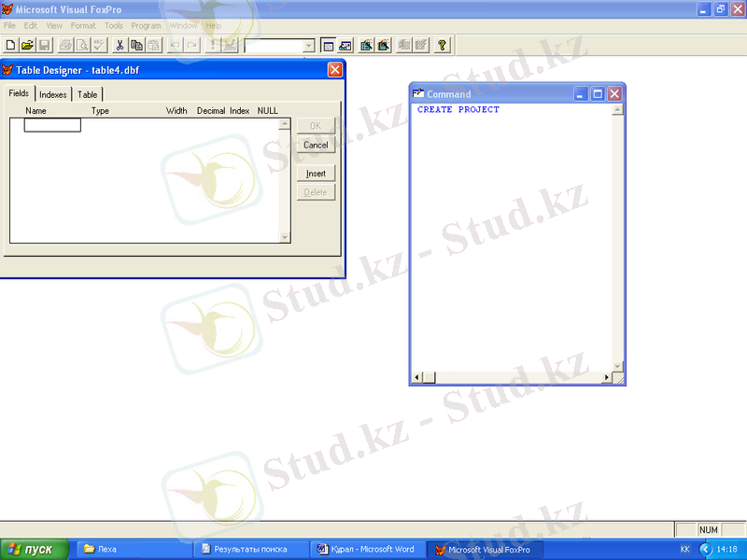Open the Tools menu

pyautogui.click(x=114, y=26)
